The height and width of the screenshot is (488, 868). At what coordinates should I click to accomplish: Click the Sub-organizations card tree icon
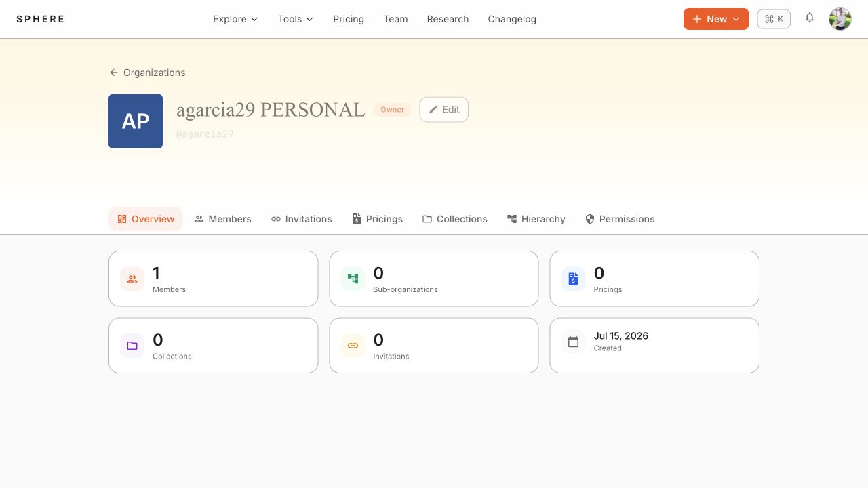pos(353,279)
